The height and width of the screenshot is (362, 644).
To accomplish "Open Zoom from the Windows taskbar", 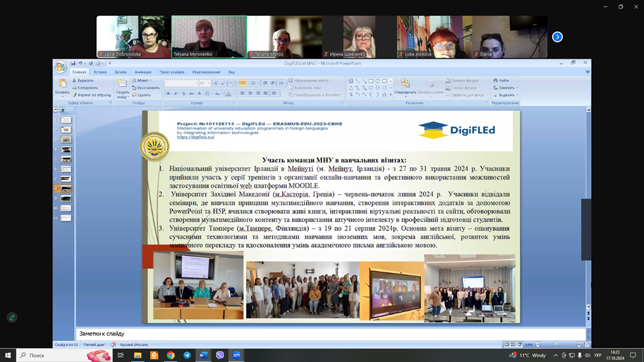I will pyautogui.click(x=236, y=355).
